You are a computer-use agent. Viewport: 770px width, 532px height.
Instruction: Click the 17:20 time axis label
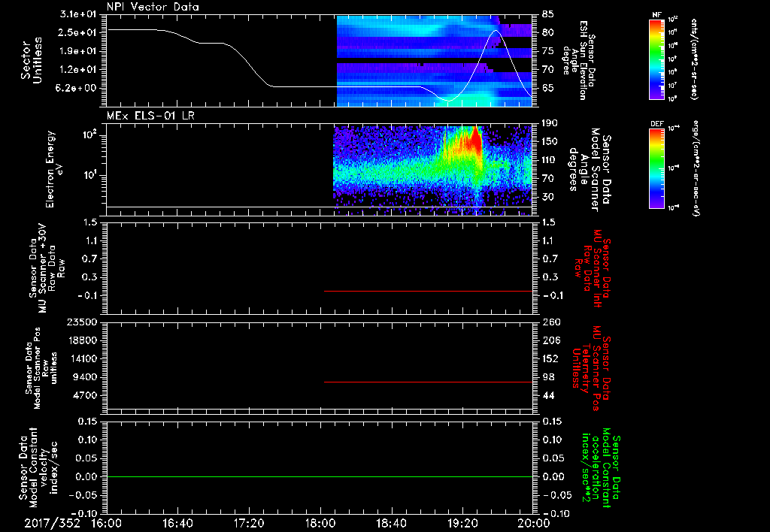pos(249,523)
